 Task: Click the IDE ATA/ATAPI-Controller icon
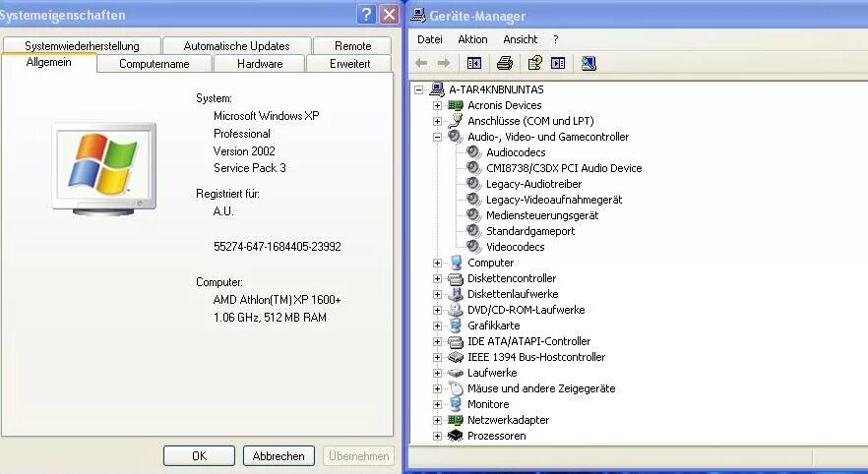pos(455,341)
